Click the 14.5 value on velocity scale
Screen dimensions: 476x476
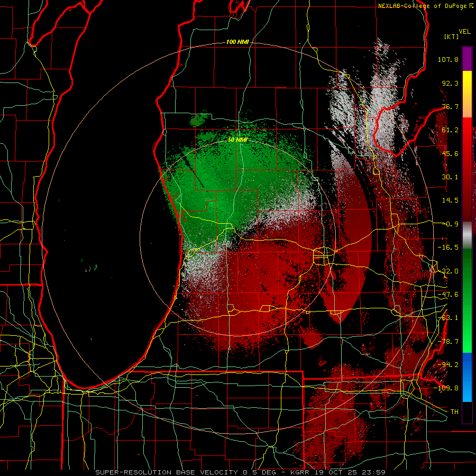click(x=450, y=200)
